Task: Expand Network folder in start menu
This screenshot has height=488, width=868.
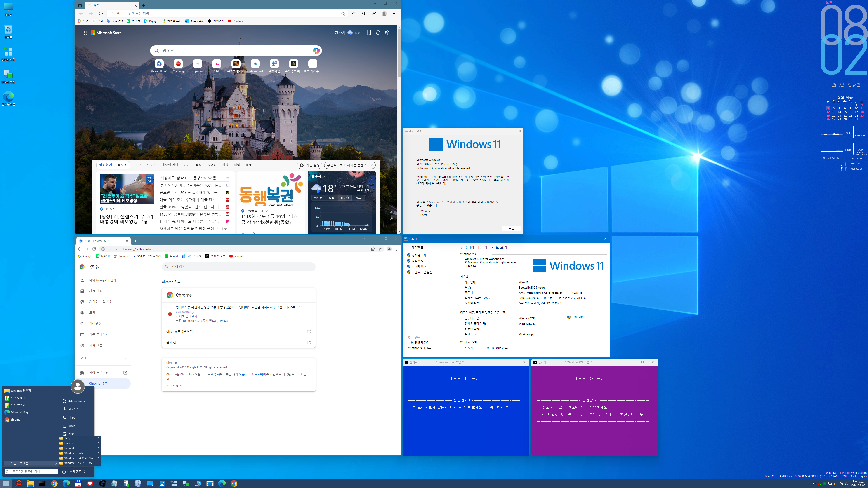Action: (80, 448)
